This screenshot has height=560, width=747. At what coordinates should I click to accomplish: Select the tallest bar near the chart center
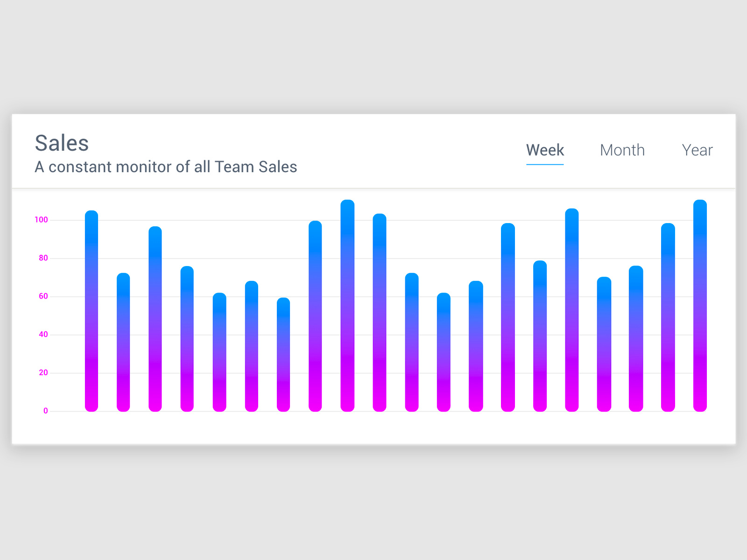348,303
